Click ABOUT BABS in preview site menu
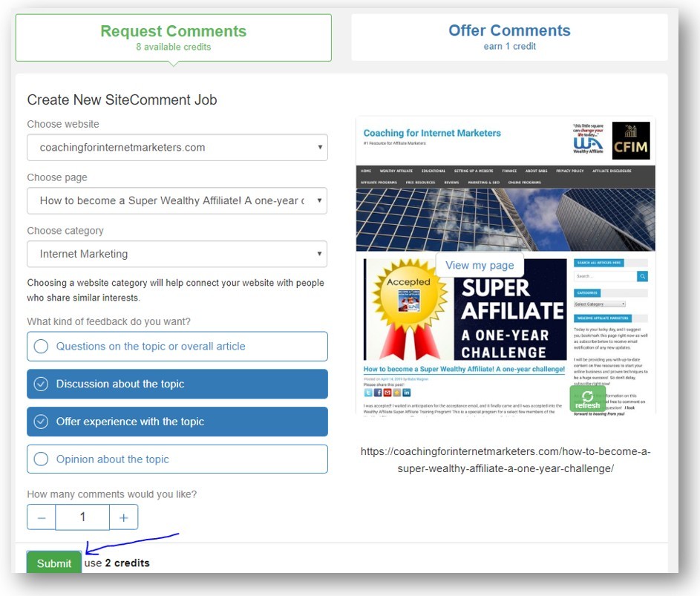The width and height of the screenshot is (700, 596). coord(536,171)
